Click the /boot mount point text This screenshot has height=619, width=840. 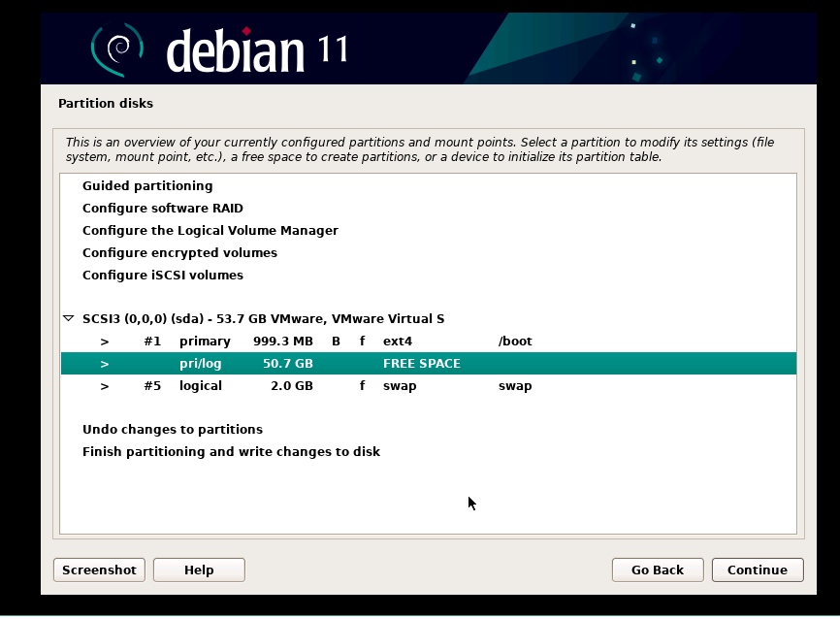(x=515, y=342)
